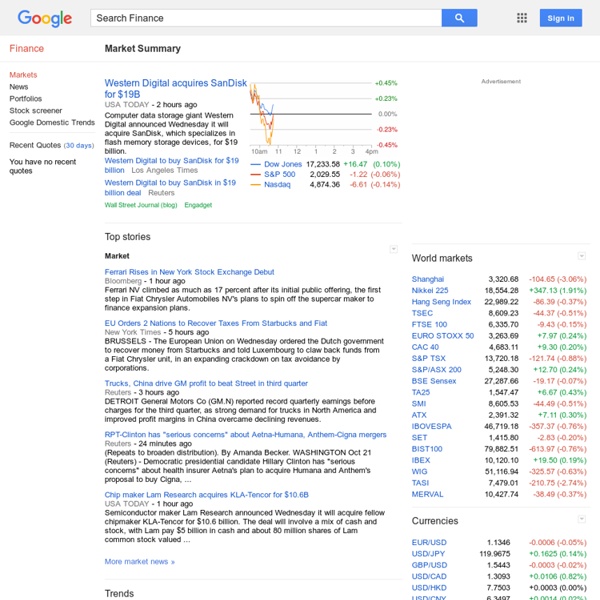Click the Sign in button
The height and width of the screenshot is (600, 600).
[561, 18]
